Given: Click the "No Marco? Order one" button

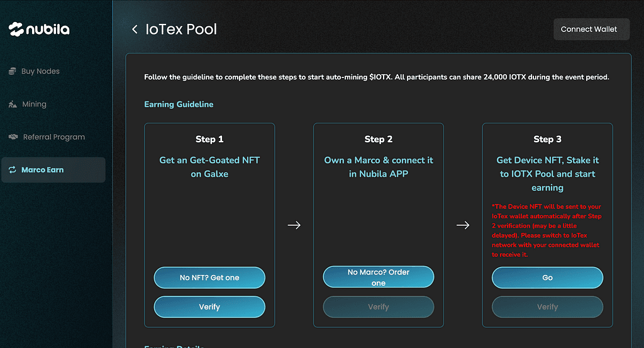Looking at the screenshot, I should point(379,278).
